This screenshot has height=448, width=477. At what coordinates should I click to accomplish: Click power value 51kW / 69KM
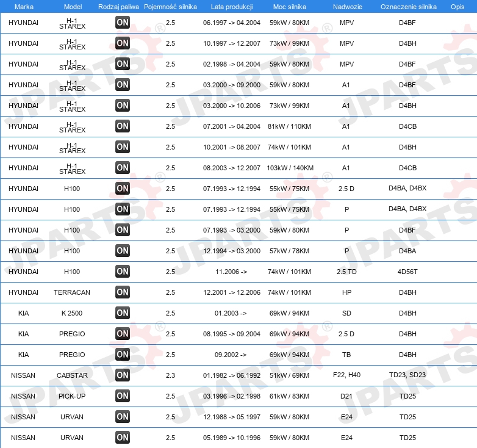point(289,375)
